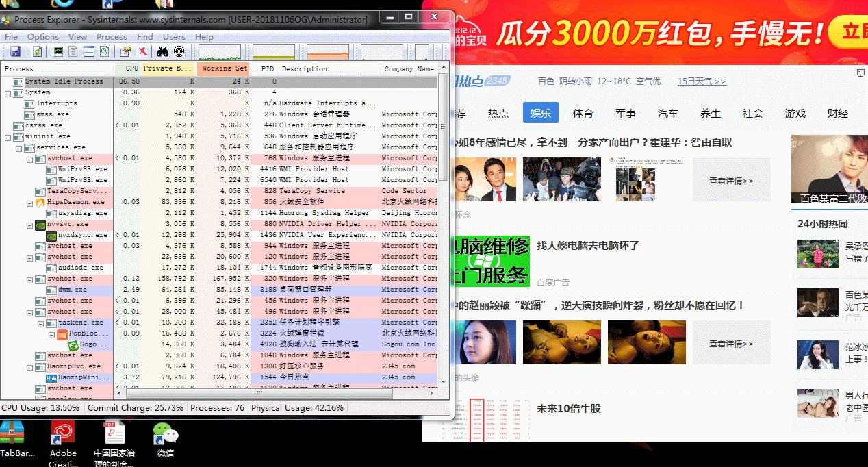Collapse the wininit.exe tree node

(x=8, y=136)
